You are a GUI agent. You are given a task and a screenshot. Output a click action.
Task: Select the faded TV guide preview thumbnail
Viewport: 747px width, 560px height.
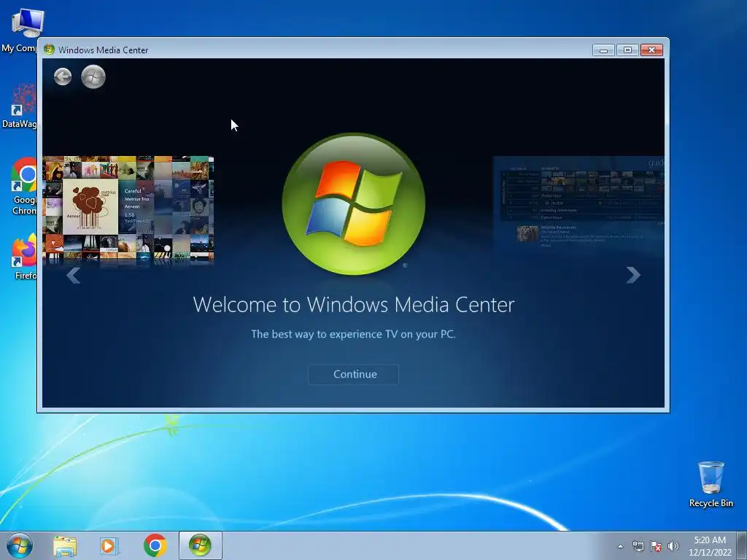(x=578, y=206)
